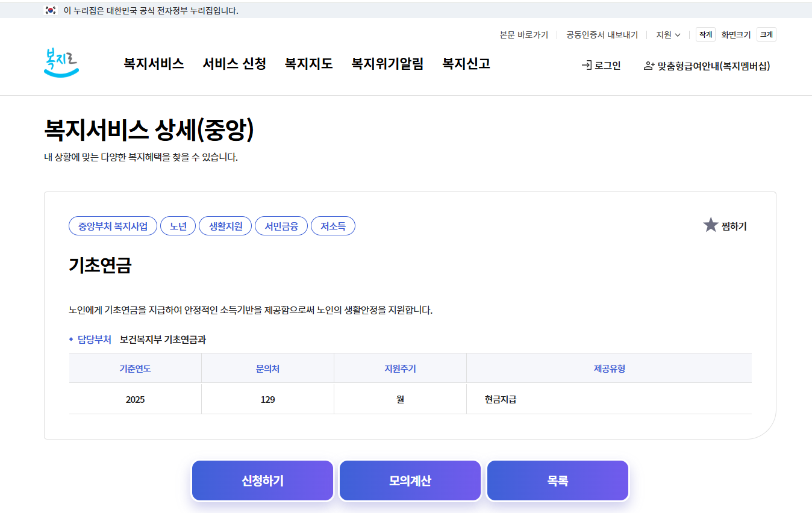Click the 로그인 arrow icon

[586, 64]
